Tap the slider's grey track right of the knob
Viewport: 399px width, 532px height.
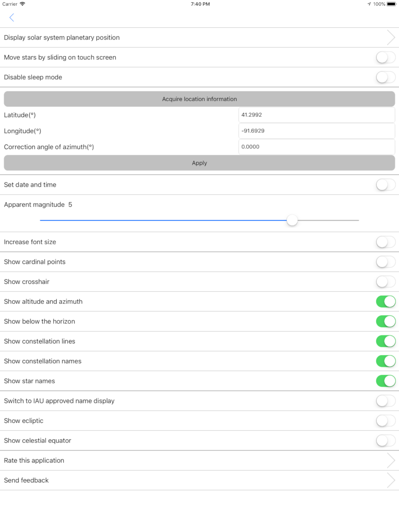[328, 220]
